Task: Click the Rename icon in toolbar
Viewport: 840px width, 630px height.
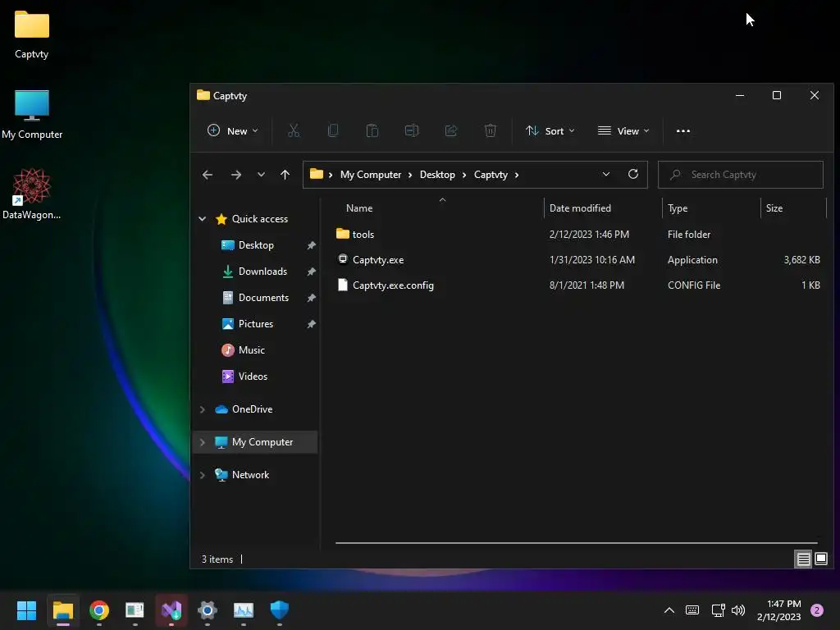Action: point(412,130)
